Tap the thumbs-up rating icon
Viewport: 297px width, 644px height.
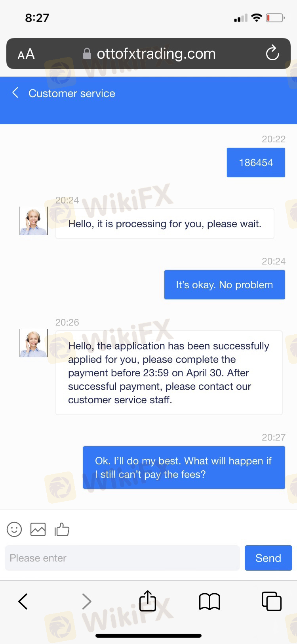point(62,529)
